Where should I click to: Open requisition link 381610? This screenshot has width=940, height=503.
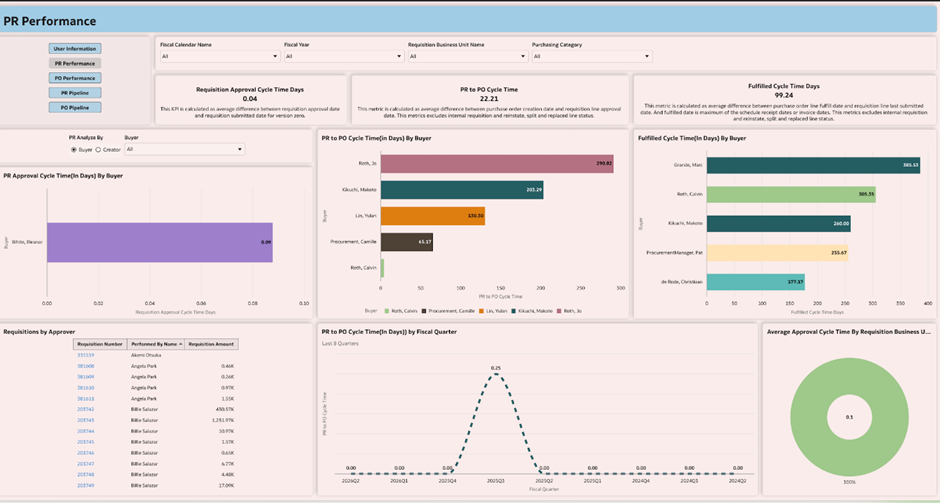coord(86,388)
